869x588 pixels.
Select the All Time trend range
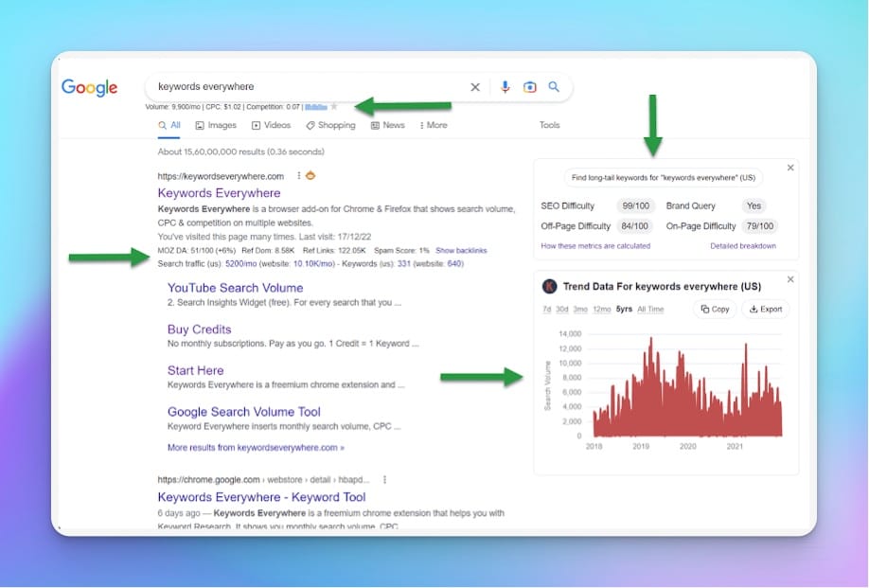(650, 310)
